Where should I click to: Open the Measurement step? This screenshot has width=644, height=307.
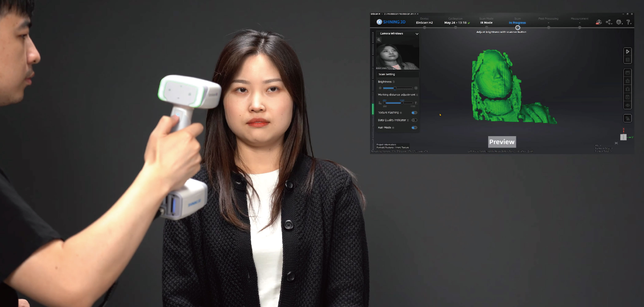580,21
